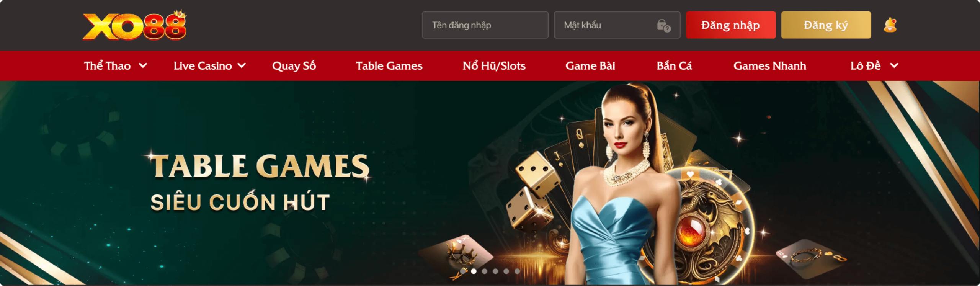Jump to the last banner slide dot
Viewport: 980px width, 286px height.
coord(517,271)
